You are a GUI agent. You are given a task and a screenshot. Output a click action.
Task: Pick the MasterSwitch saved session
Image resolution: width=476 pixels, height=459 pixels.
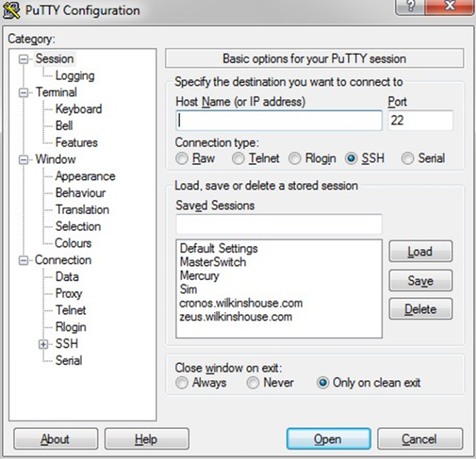click(x=212, y=262)
